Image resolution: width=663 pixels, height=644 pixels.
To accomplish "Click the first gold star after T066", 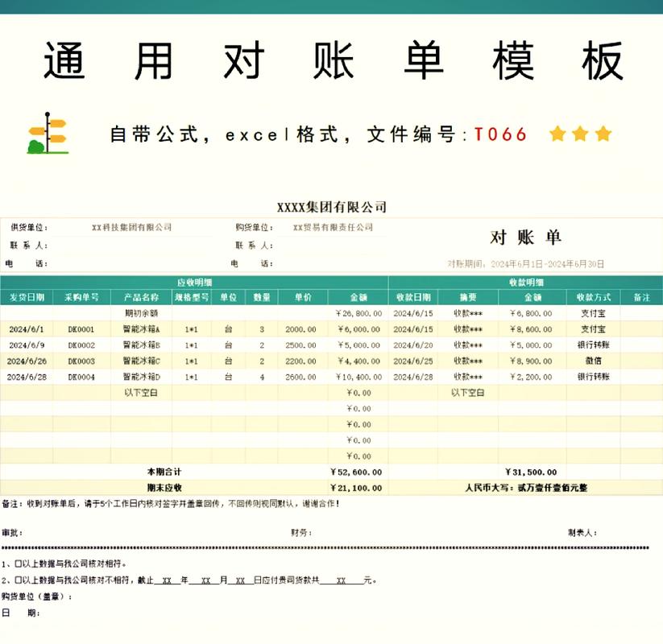I will point(557,134).
